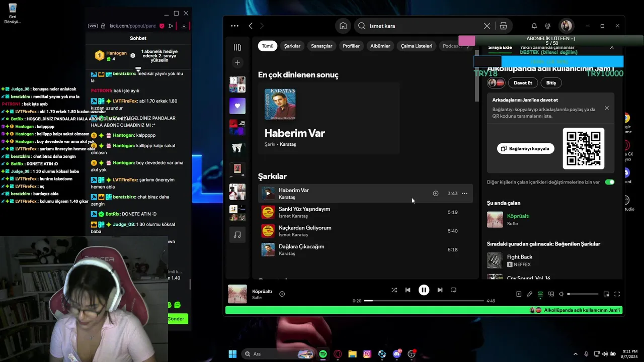Screen dimensions: 644x362
Task: Click Bağlantıyı kopyala button
Action: pyautogui.click(x=526, y=149)
